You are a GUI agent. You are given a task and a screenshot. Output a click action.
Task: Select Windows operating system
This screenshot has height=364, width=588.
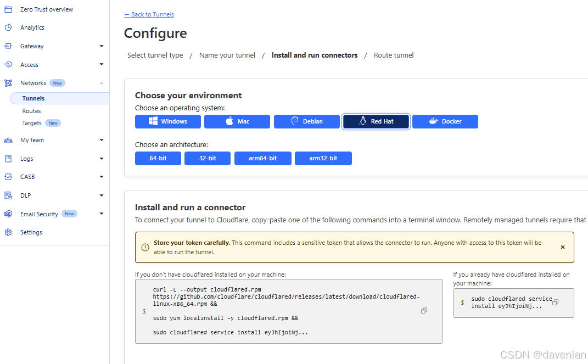point(168,121)
